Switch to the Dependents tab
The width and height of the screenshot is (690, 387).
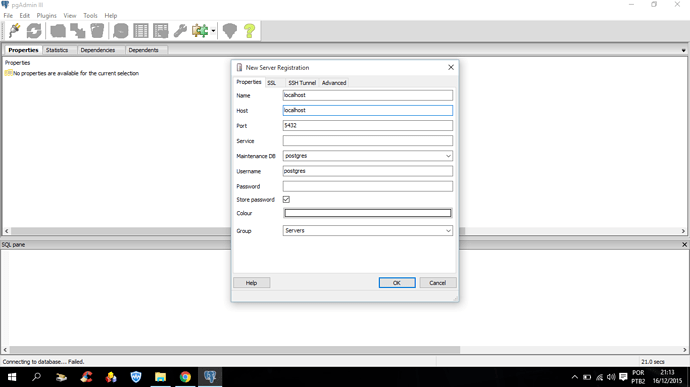[x=143, y=50]
